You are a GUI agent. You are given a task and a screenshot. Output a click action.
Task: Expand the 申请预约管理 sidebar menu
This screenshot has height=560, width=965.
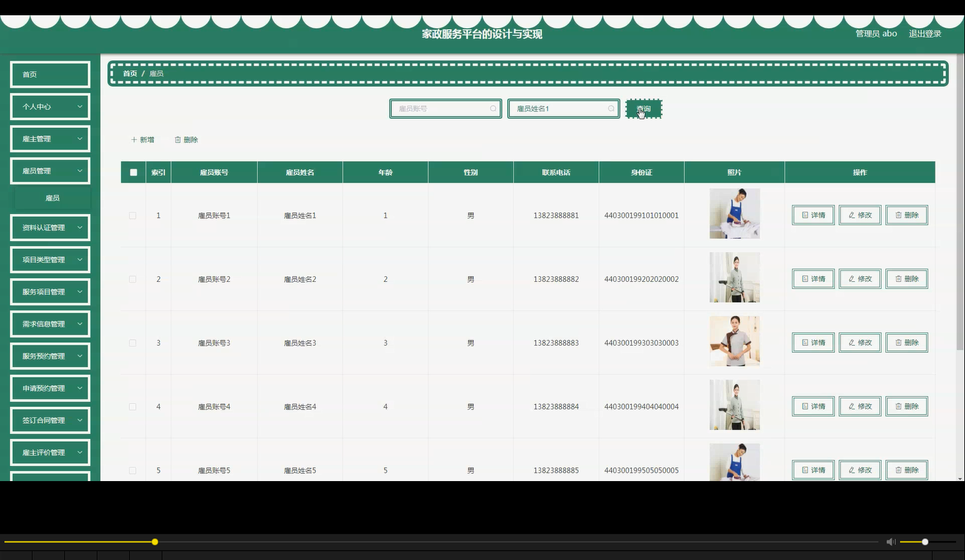(50, 388)
